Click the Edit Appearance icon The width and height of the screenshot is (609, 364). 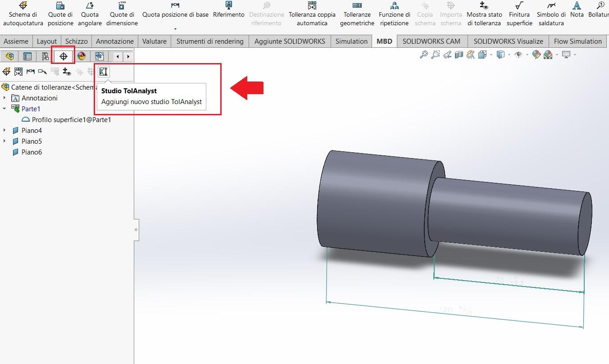tap(536, 55)
